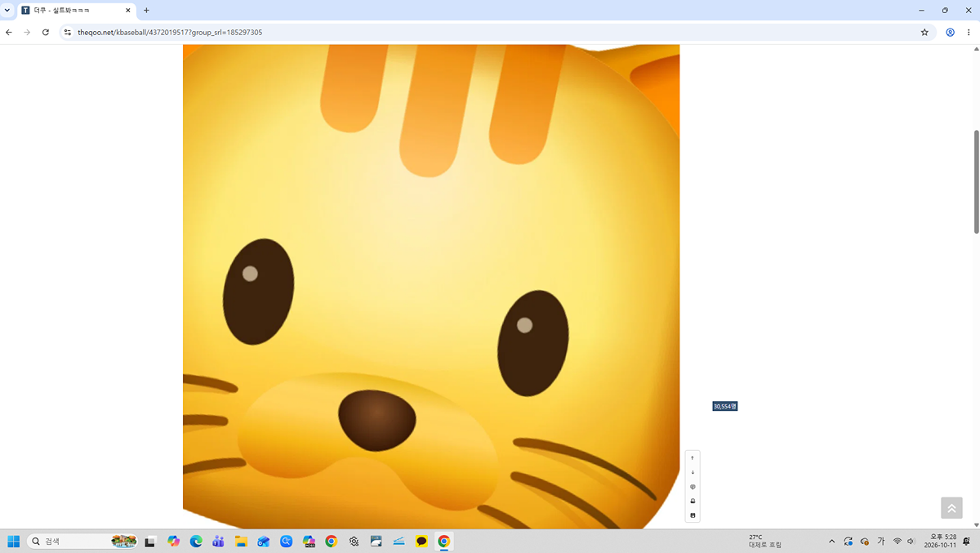Screen dimensions: 980x553
Task: Open the volume speaker icon
Action: point(911,541)
